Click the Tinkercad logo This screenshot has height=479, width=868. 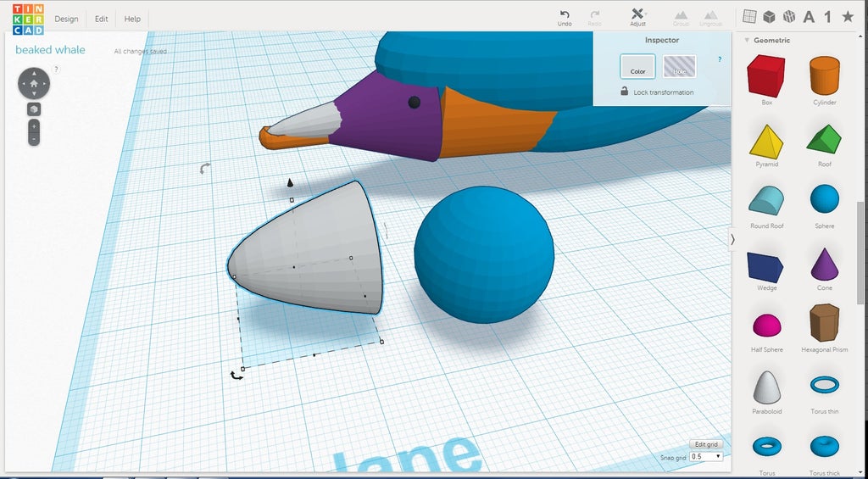click(28, 19)
